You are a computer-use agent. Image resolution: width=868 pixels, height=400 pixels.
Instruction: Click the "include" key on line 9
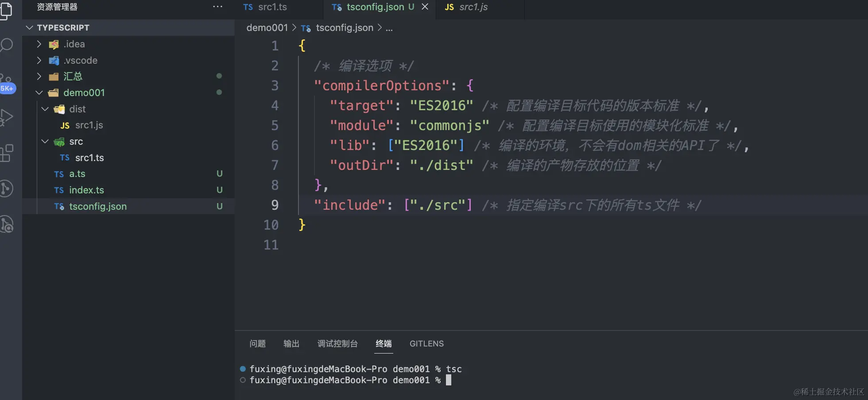pyautogui.click(x=350, y=205)
